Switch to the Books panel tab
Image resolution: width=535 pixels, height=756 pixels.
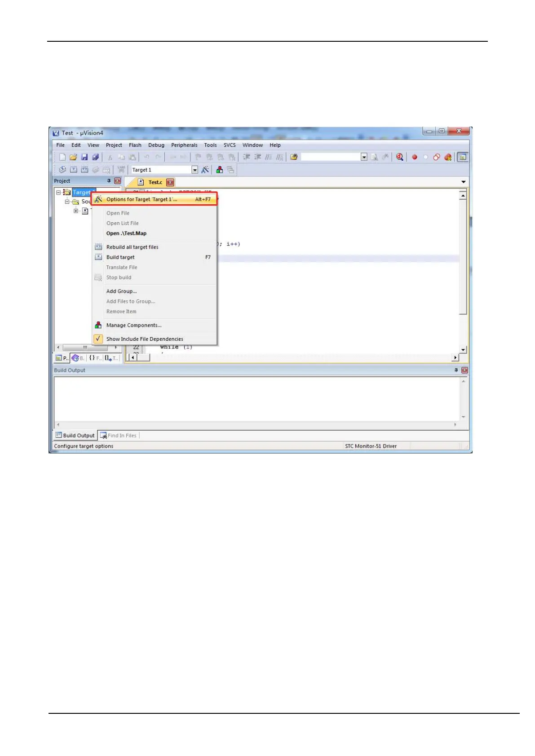78,358
